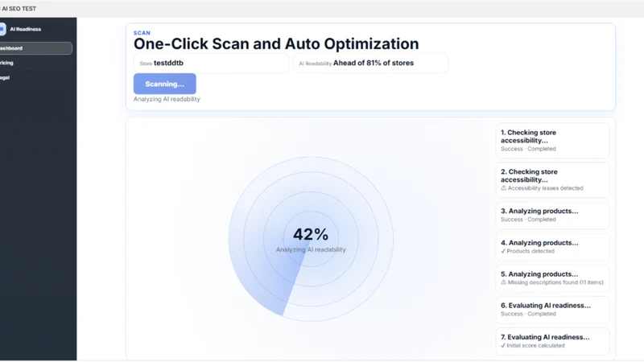Click the Store testddtb field

[x=211, y=64]
